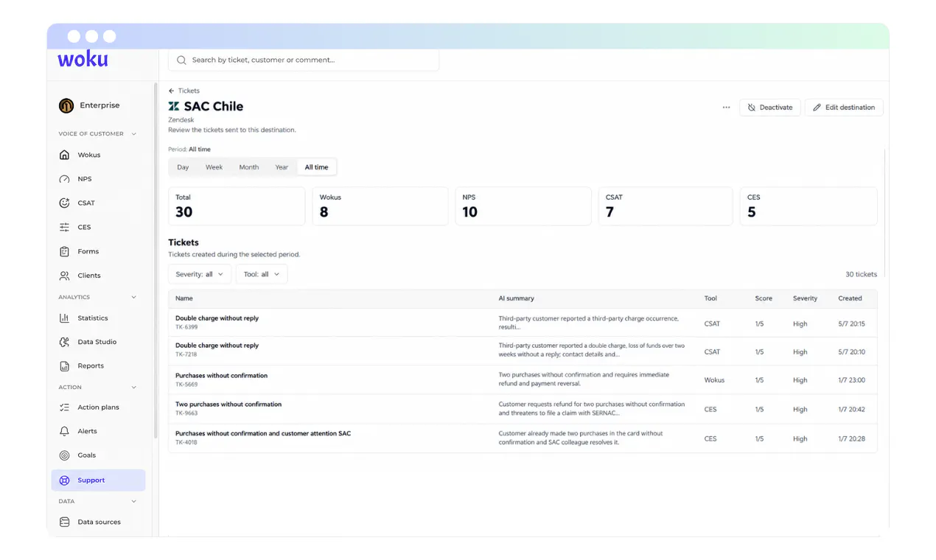Image resolution: width=936 pixels, height=560 pixels.
Task: Click the Enterprise avatar icon
Action: click(66, 105)
